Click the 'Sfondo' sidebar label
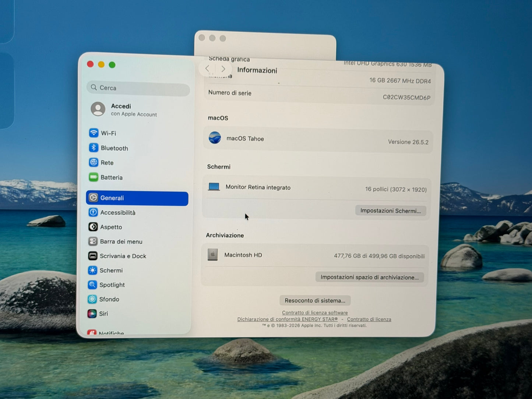 point(109,299)
